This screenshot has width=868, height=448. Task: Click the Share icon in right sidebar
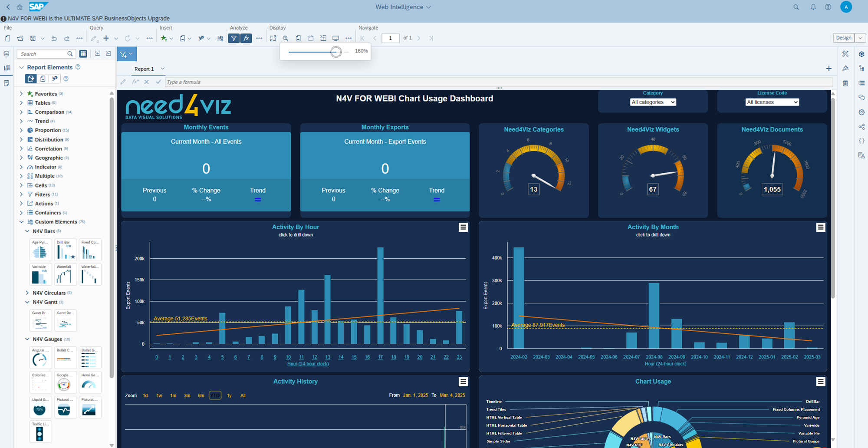(861, 126)
